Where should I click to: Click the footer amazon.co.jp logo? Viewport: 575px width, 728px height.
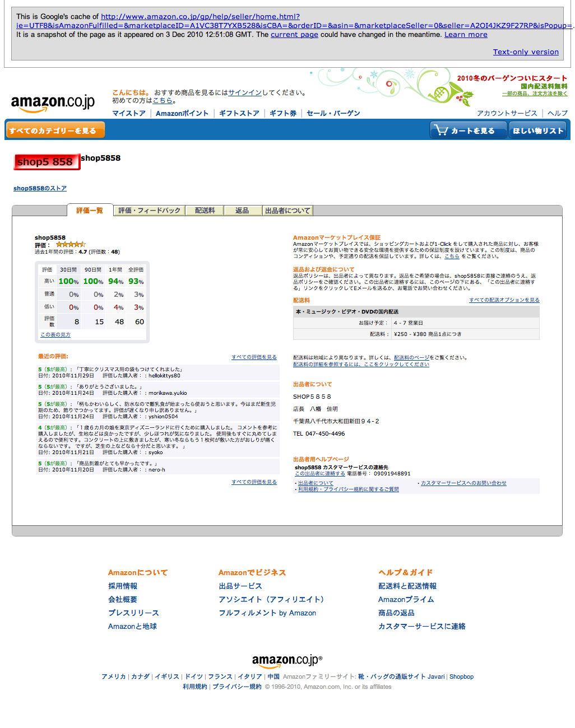[x=287, y=661]
